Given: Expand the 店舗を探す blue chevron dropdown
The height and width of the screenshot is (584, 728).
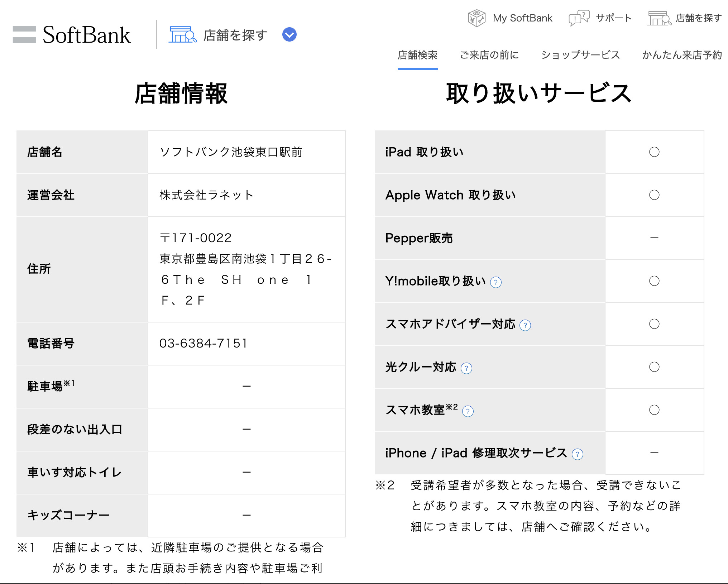Looking at the screenshot, I should tap(289, 35).
